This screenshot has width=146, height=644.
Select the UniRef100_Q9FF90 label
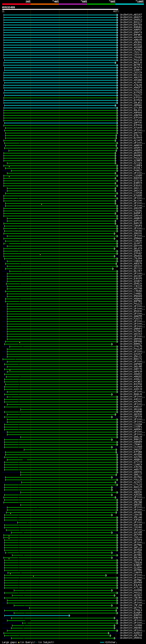pyautogui.click(x=131, y=123)
